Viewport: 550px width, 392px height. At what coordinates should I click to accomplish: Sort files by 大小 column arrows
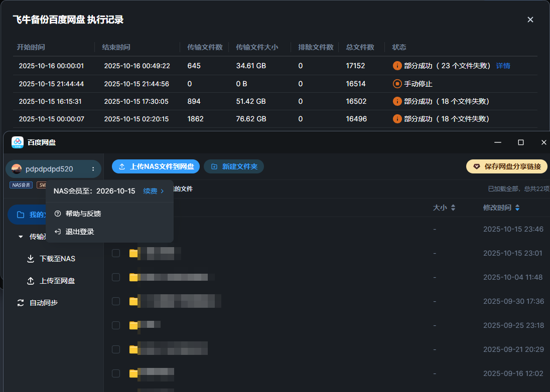[453, 208]
